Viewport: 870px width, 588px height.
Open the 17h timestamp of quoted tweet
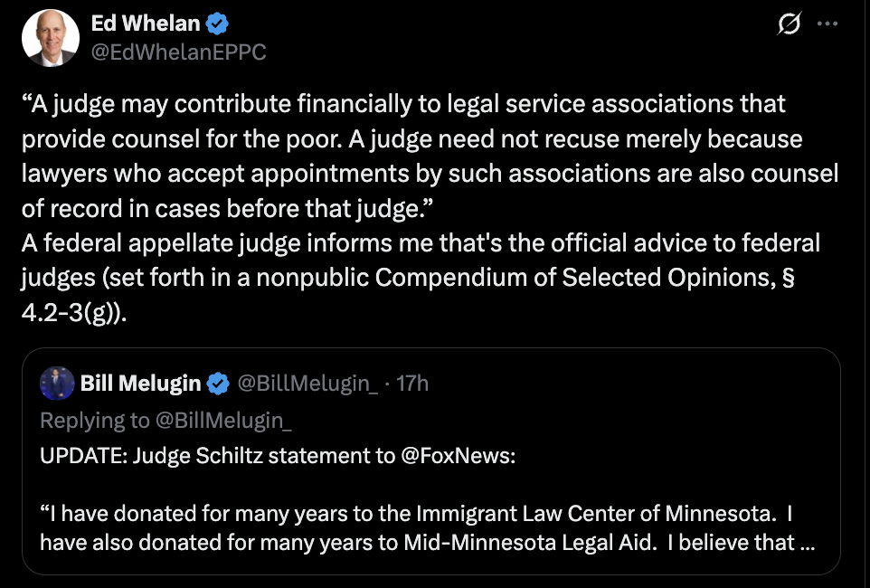click(x=412, y=384)
